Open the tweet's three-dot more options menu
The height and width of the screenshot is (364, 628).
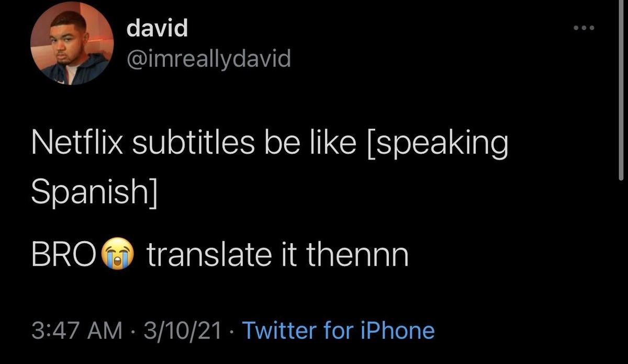[584, 28]
